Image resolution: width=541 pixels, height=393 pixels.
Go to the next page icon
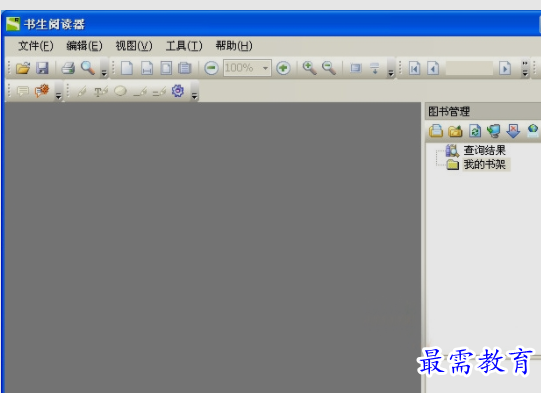click(x=505, y=68)
